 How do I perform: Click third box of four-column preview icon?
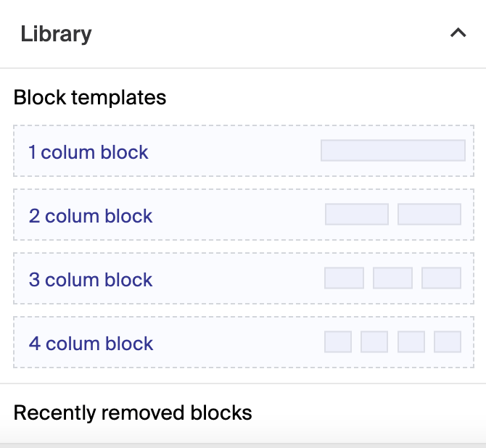pyautogui.click(x=411, y=342)
